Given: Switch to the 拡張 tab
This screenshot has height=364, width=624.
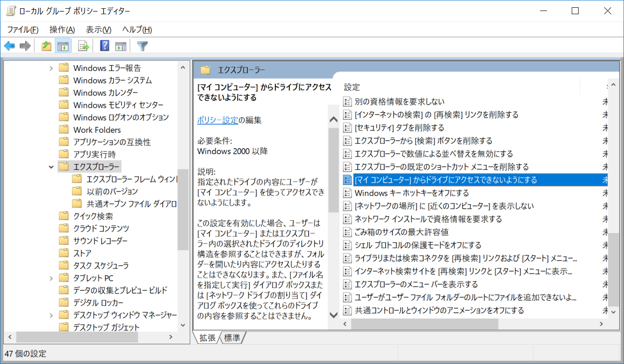Looking at the screenshot, I should pyautogui.click(x=208, y=338).
